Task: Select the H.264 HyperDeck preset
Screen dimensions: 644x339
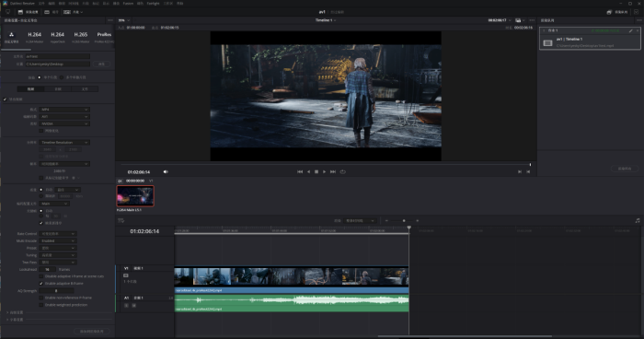Action: pos(57,37)
